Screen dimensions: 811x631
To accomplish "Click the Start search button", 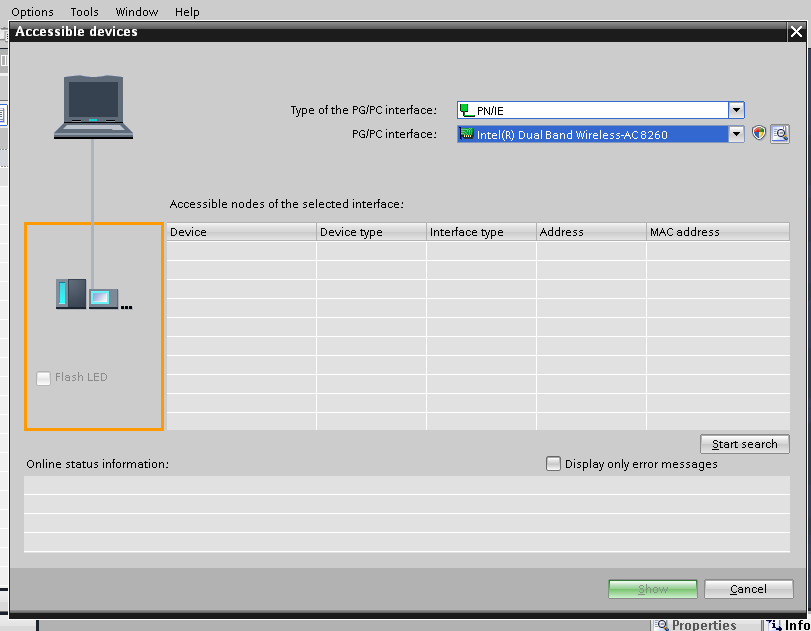I will (744, 444).
